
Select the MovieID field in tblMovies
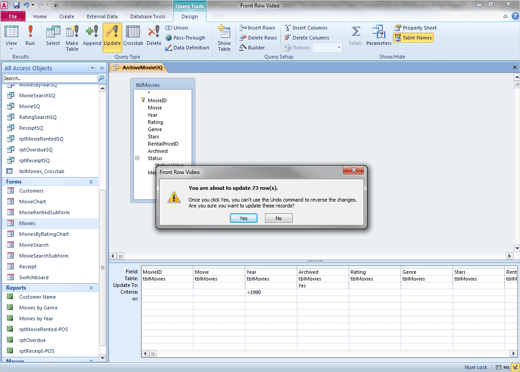click(x=157, y=100)
